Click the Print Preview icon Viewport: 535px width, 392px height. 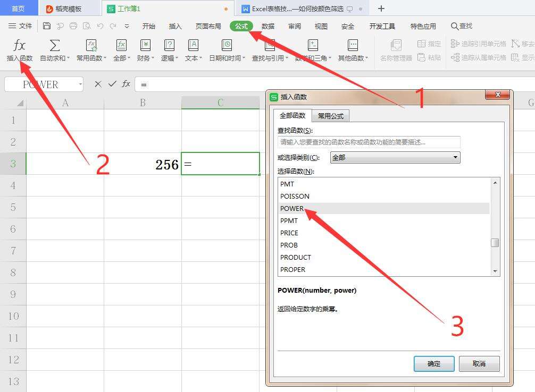(x=87, y=26)
